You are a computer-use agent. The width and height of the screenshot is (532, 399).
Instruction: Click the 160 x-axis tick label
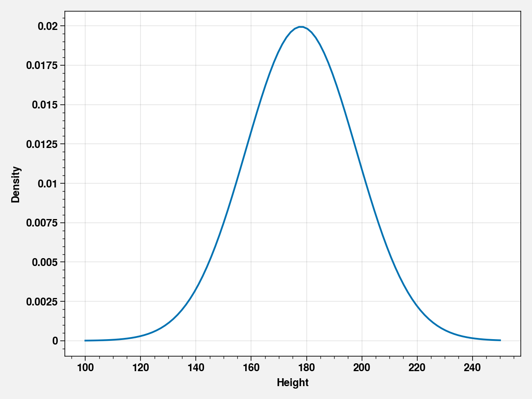point(251,368)
